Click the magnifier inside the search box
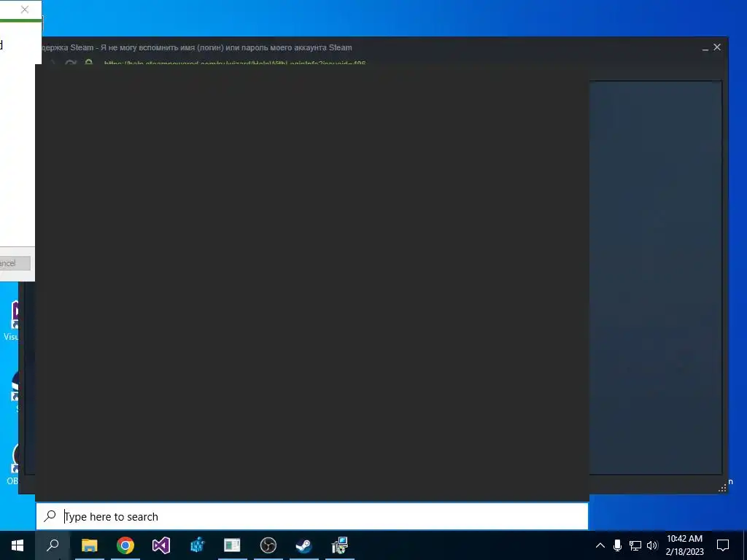This screenshot has width=747, height=560. [50, 516]
